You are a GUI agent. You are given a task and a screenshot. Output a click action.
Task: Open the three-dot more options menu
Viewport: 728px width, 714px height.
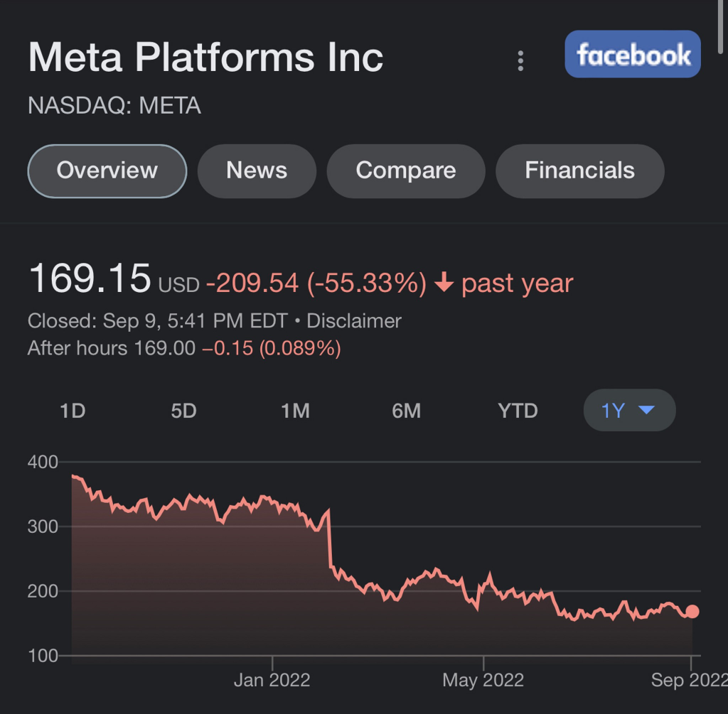(x=521, y=61)
